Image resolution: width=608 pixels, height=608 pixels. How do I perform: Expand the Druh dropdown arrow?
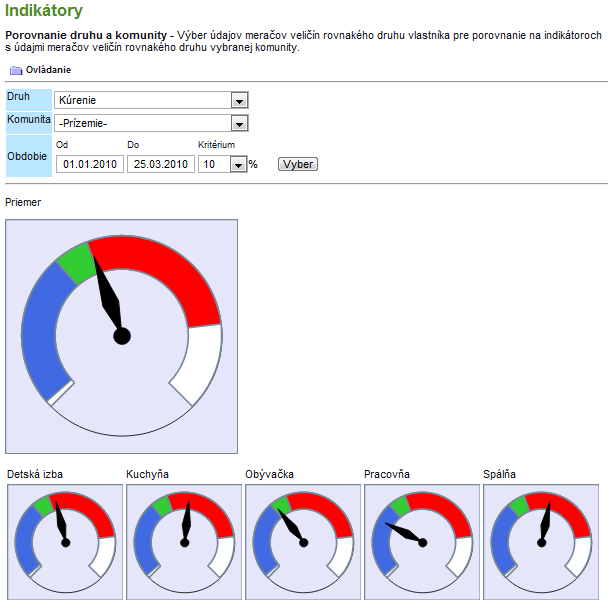[239, 100]
